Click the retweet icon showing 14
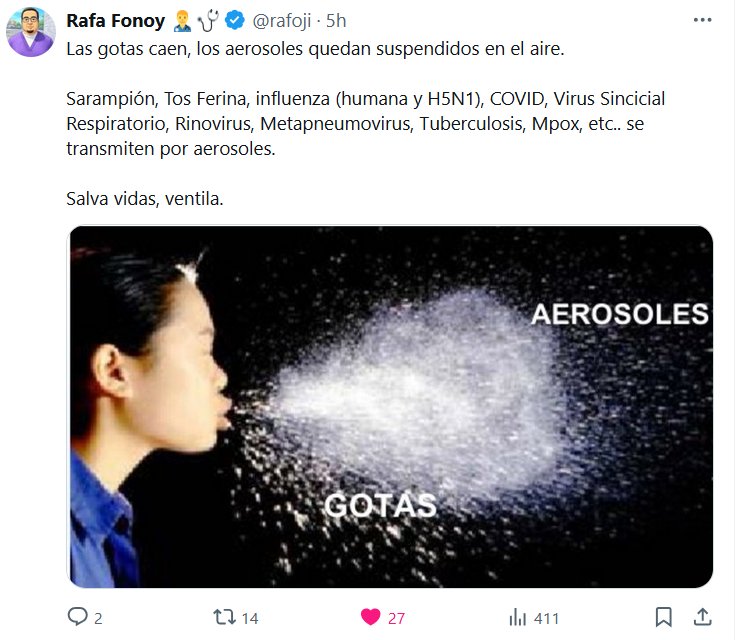The width and height of the screenshot is (738, 640). click(224, 617)
